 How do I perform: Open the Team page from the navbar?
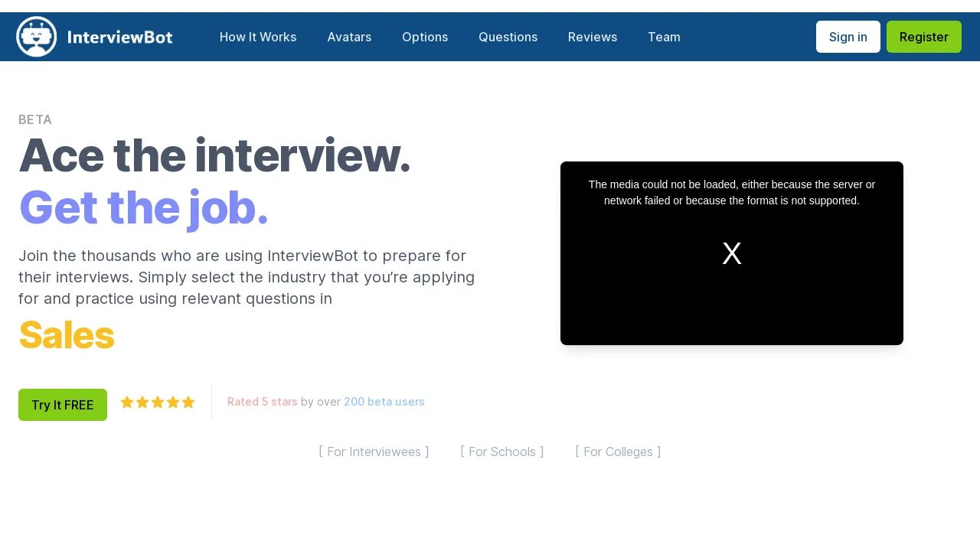click(x=664, y=37)
